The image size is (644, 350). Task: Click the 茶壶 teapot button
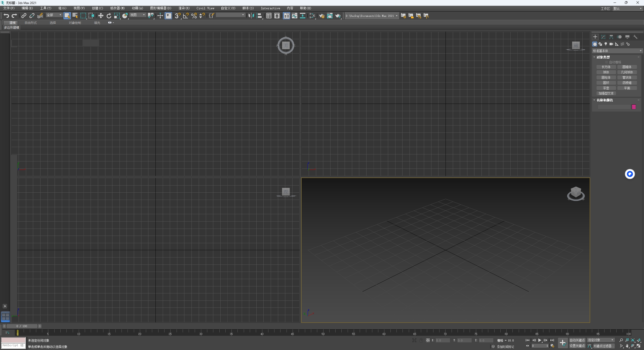[606, 88]
